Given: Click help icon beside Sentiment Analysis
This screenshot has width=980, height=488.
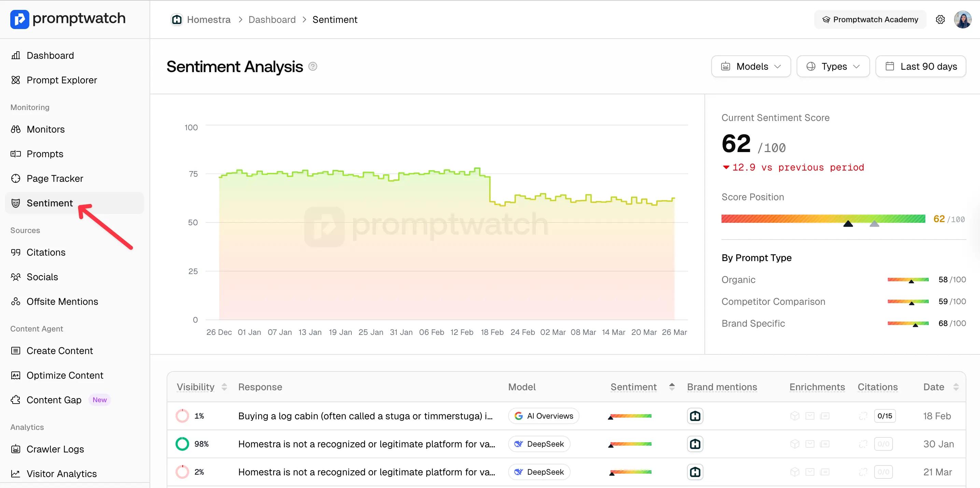Looking at the screenshot, I should click(313, 67).
